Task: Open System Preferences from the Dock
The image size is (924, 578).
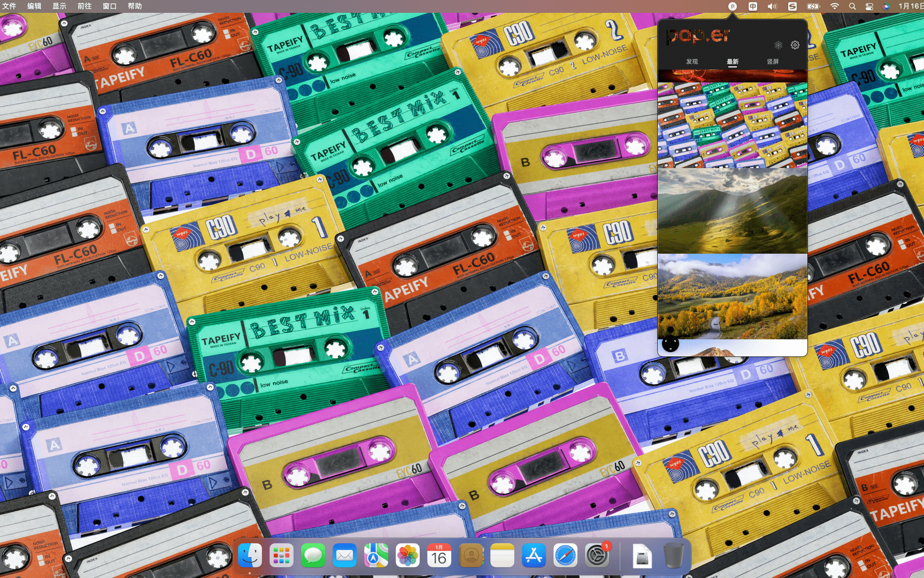Action: [597, 556]
